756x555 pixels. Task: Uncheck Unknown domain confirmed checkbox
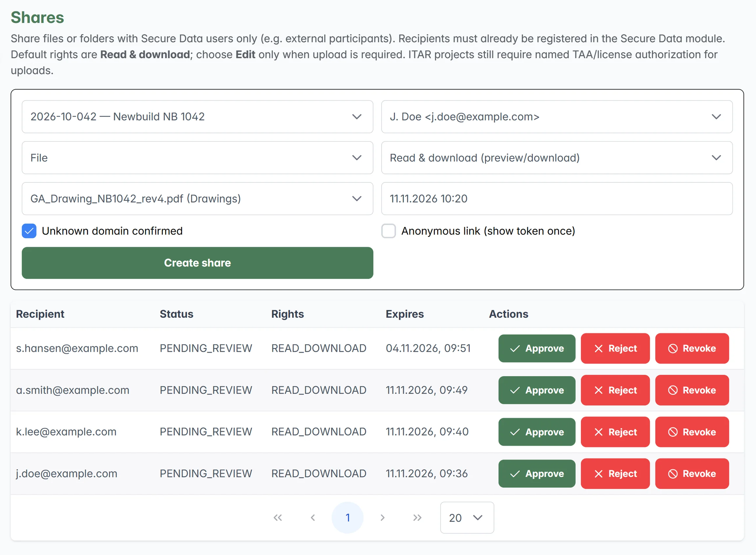(29, 231)
